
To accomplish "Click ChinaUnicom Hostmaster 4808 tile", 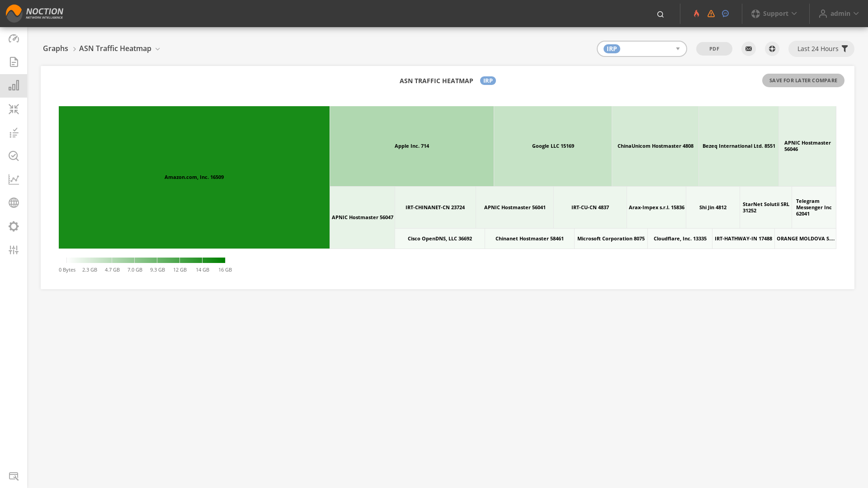I will 656,146.
